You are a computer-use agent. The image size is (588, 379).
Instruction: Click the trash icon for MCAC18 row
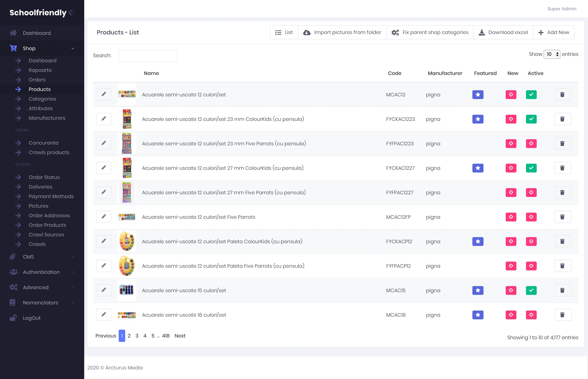click(x=562, y=315)
